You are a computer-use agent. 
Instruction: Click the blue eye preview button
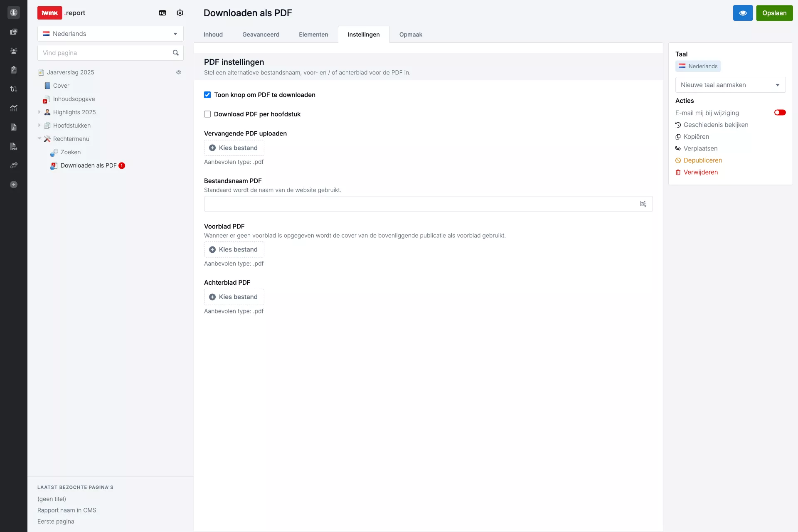click(743, 13)
